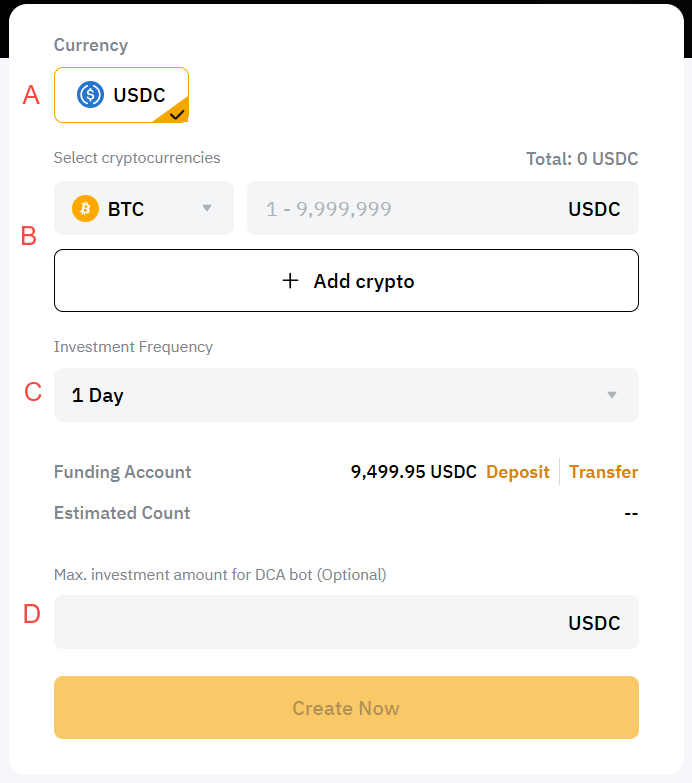Click the Estimated Count label
Image resolution: width=692 pixels, height=783 pixels.
point(122,513)
